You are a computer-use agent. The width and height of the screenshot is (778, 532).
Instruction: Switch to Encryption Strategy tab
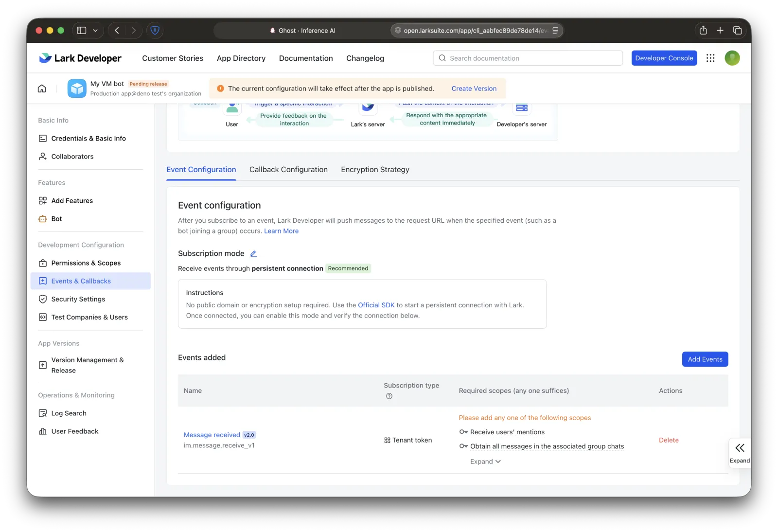[375, 170]
